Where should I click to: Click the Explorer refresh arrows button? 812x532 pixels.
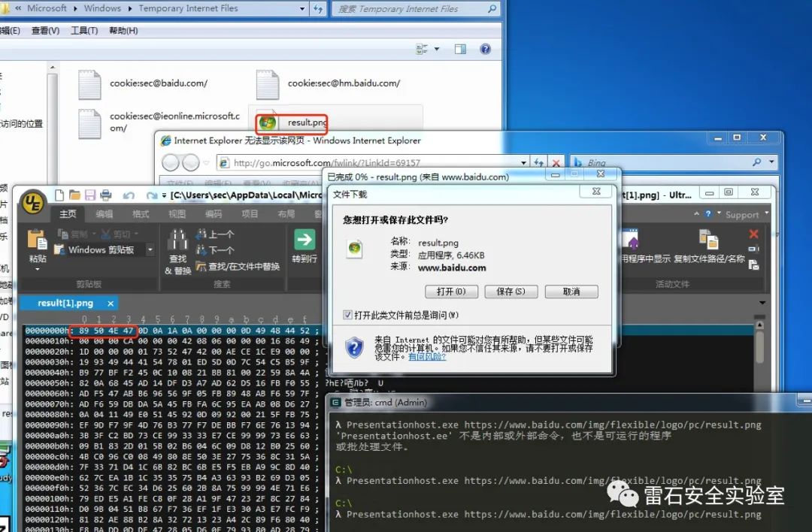[x=318, y=9]
